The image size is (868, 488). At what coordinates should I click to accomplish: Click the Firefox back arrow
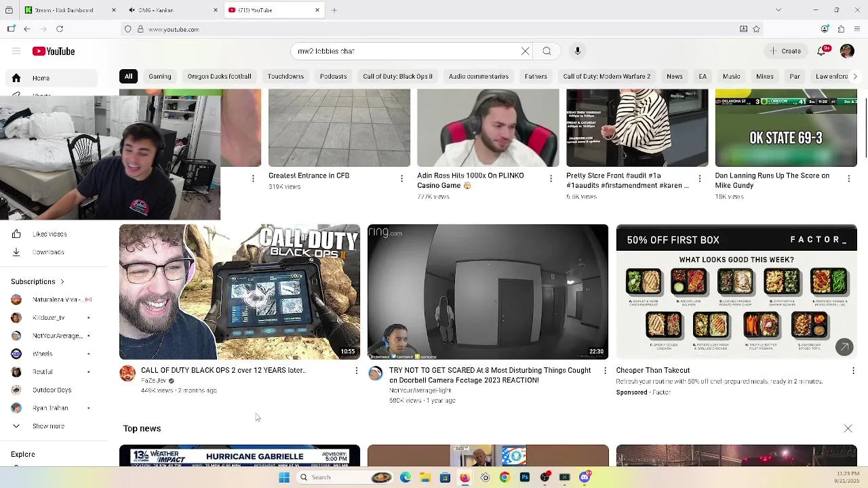[26, 29]
